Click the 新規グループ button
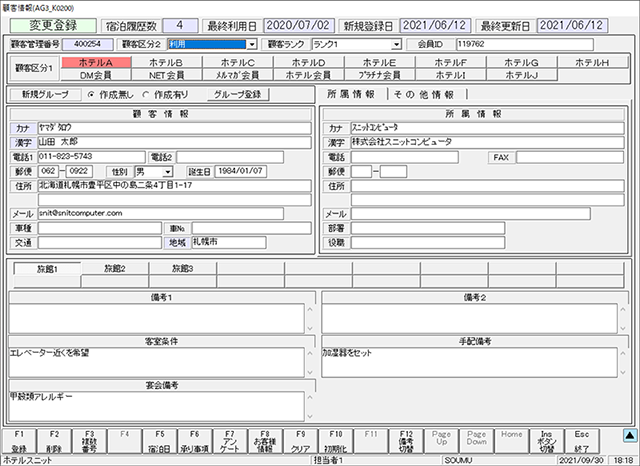640x466 pixels. click(45, 95)
